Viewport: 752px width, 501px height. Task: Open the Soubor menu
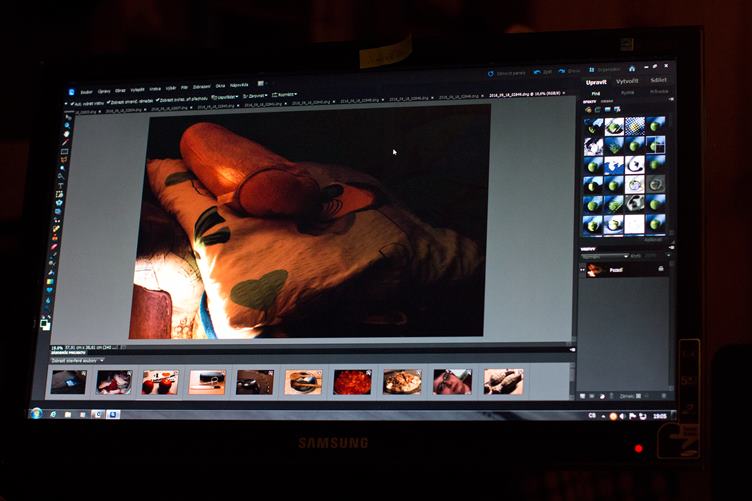coord(86,92)
